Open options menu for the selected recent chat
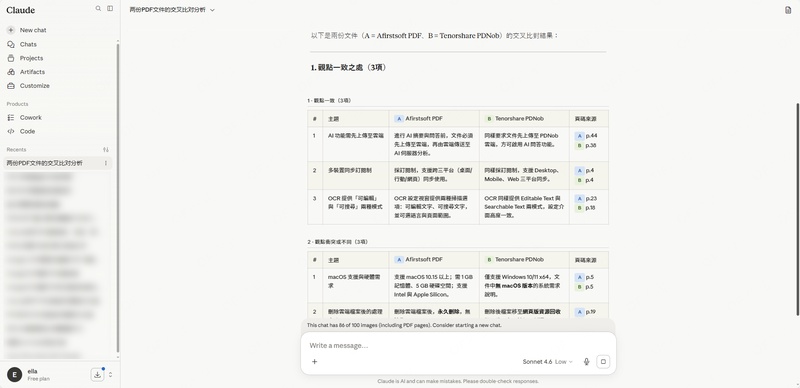Viewport: 800px width, 388px height. (106, 163)
